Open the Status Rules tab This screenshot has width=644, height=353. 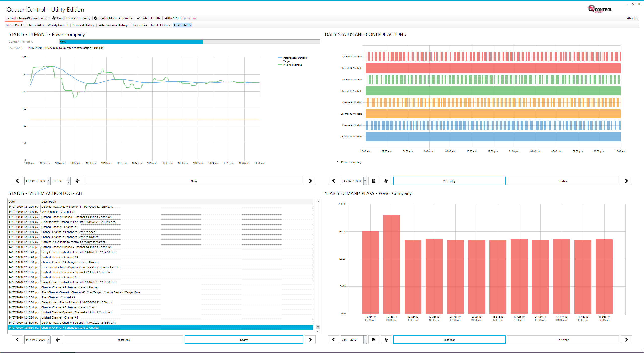click(35, 25)
